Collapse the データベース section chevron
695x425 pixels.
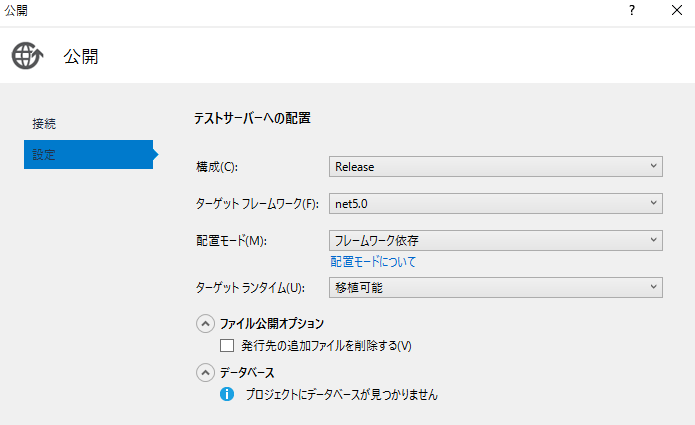point(205,373)
